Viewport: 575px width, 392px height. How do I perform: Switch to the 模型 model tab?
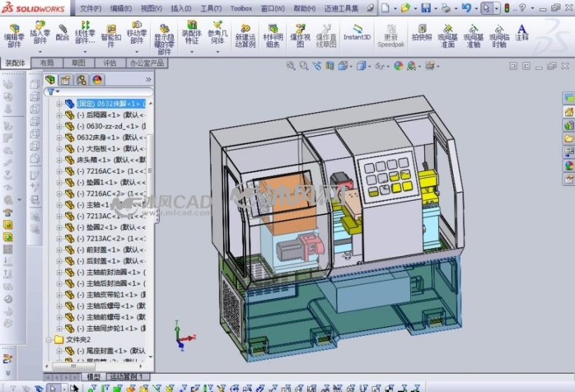pos(93,377)
